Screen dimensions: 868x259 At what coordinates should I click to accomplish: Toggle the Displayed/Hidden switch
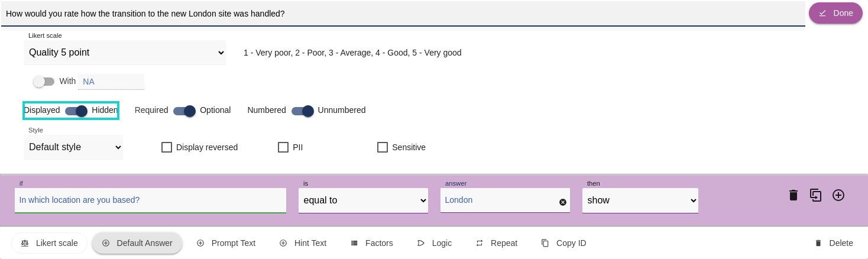click(76, 111)
